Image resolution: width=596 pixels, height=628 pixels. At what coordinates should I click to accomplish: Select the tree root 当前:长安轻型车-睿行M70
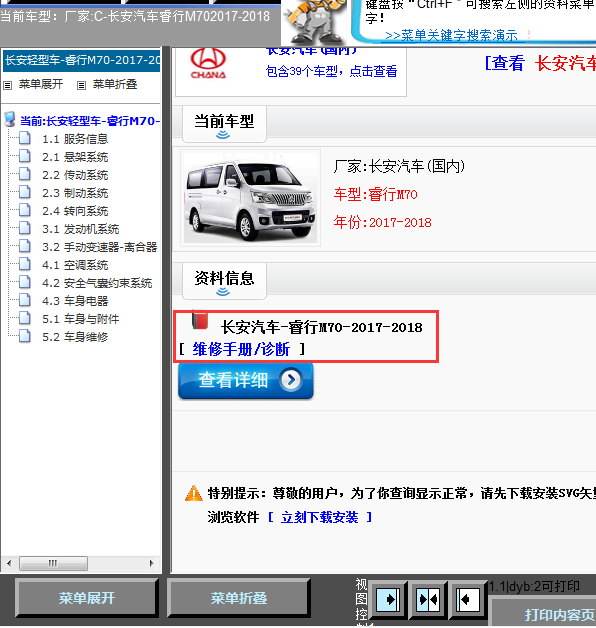coord(90,121)
